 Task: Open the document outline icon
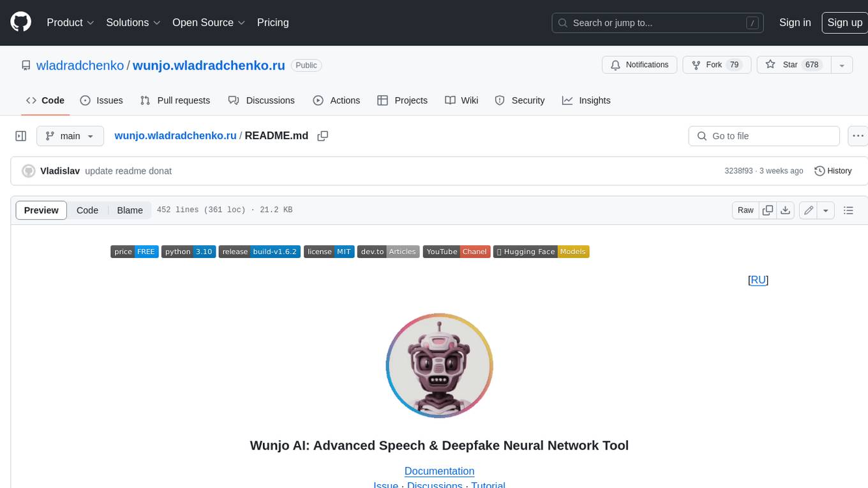[848, 210]
